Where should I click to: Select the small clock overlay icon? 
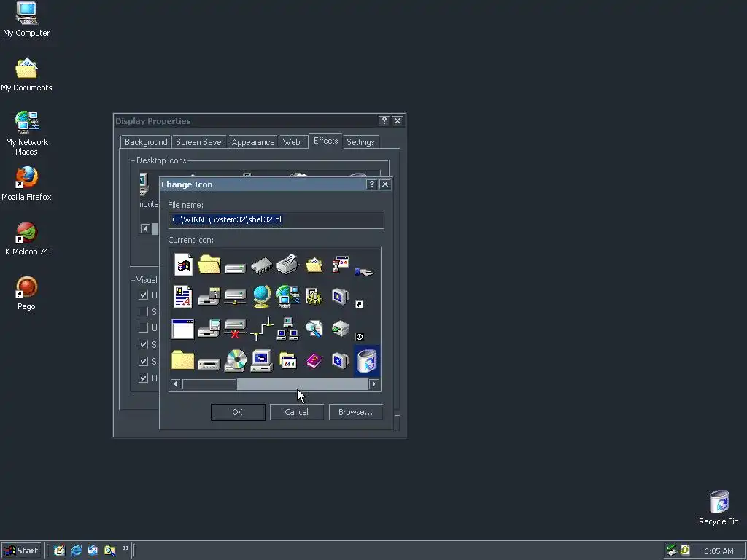pos(360,337)
